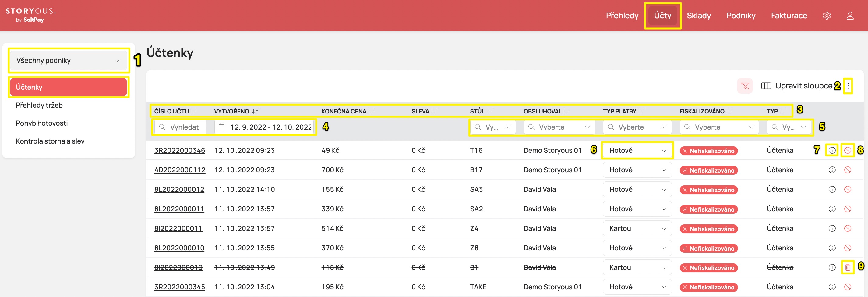Change payment type for receipt 8I2022000011

(637, 228)
